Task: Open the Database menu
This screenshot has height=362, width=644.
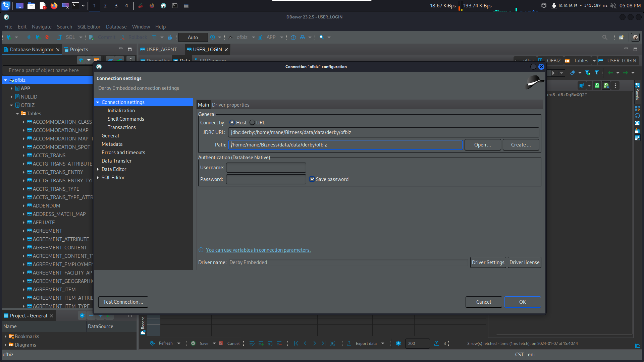Action: (x=116, y=27)
